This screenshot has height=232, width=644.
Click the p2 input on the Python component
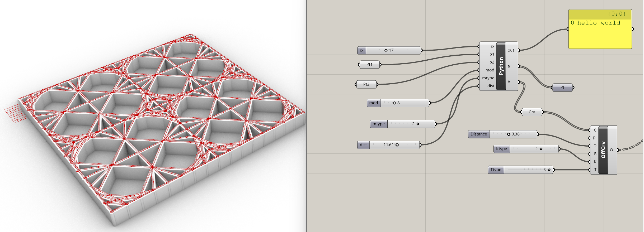[491, 62]
